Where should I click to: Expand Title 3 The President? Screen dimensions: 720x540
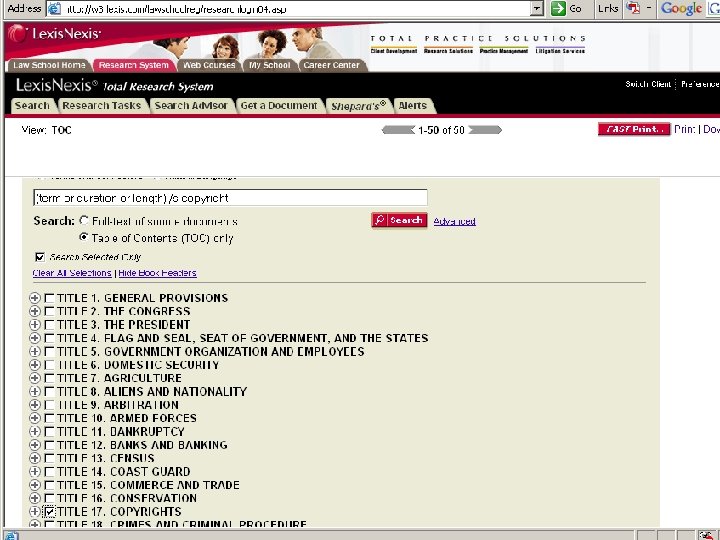point(34,325)
